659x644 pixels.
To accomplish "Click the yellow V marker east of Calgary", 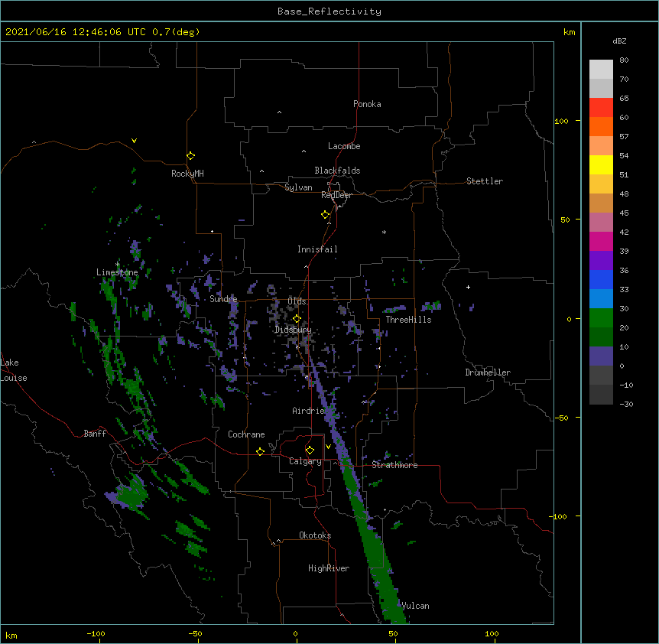I will coord(328,447).
